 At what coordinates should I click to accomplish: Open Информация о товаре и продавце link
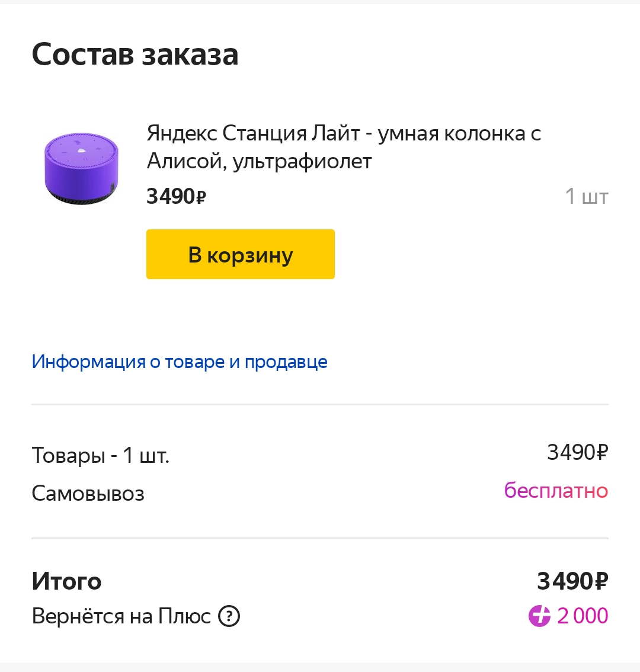[x=180, y=362]
